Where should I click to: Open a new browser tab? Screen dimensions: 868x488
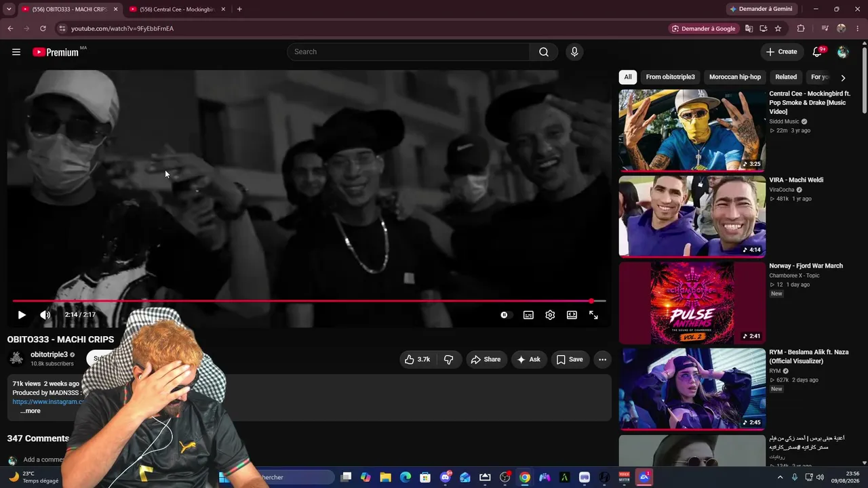239,9
